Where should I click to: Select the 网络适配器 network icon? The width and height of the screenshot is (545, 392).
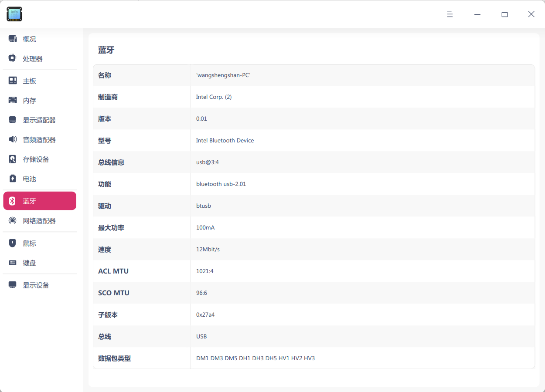[12, 220]
